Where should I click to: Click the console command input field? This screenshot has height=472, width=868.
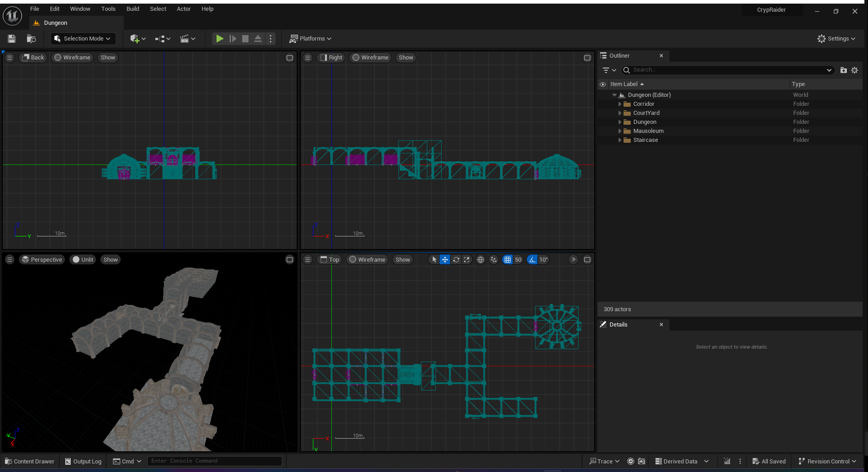pyautogui.click(x=215, y=461)
